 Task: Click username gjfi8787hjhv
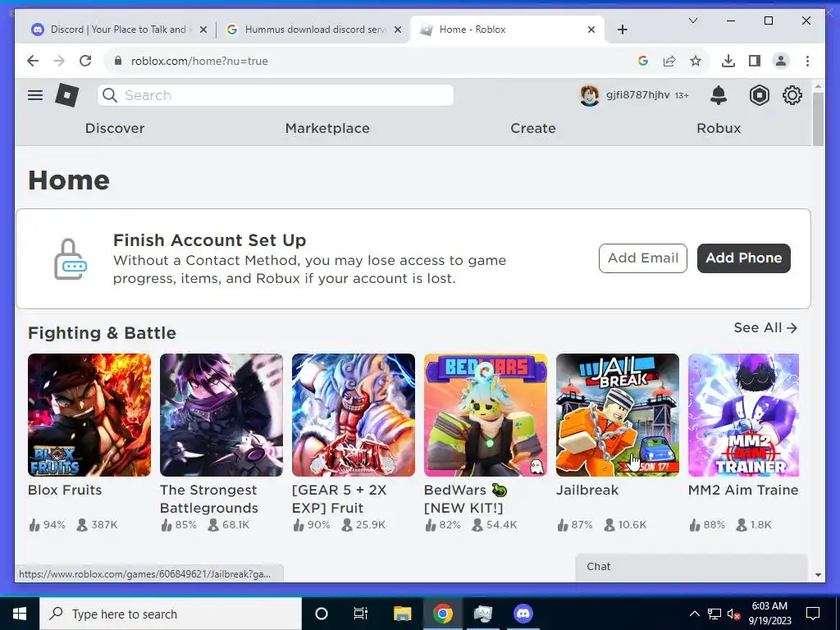coord(637,95)
